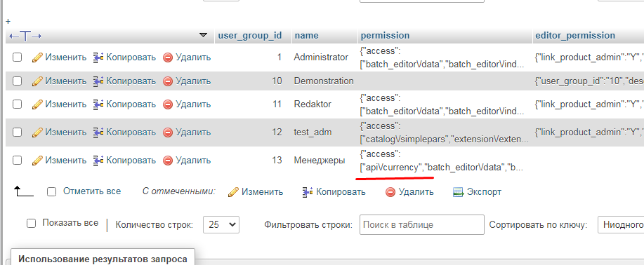Click the 'Administrator' name cell
Image resolution: width=644 pixels, height=265 pixels.
(x=321, y=57)
